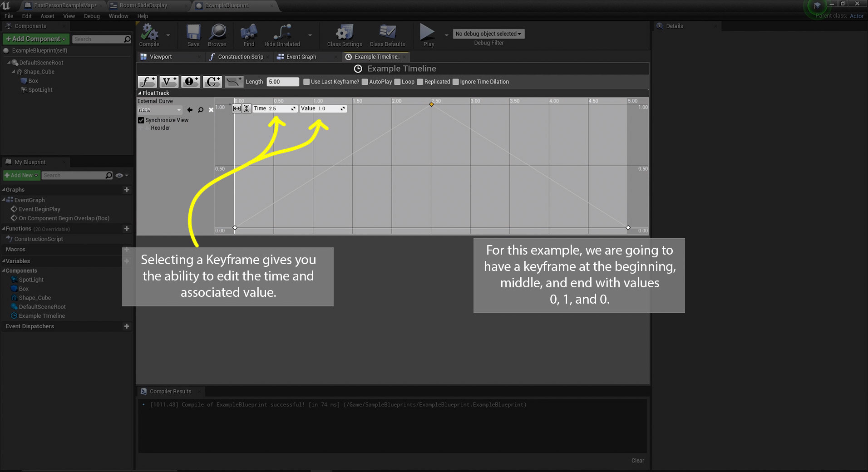Add a color track to timeline
This screenshot has width=868, height=472.
(212, 82)
